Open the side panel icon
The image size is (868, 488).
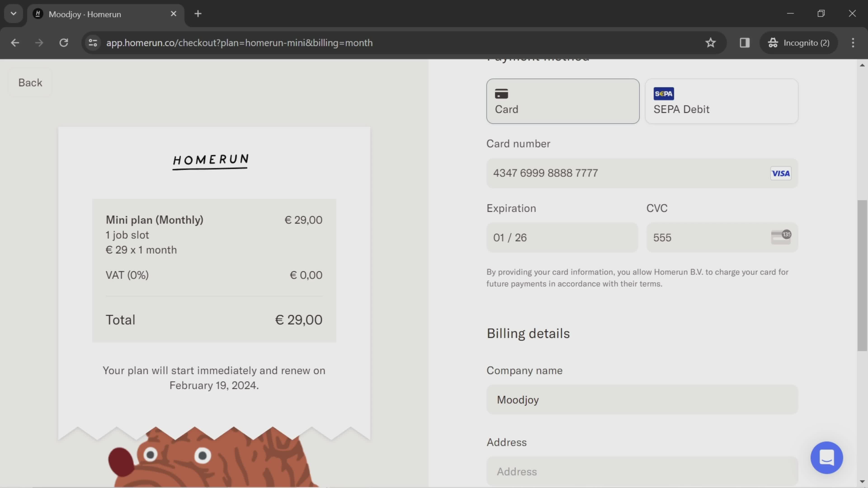tap(744, 43)
